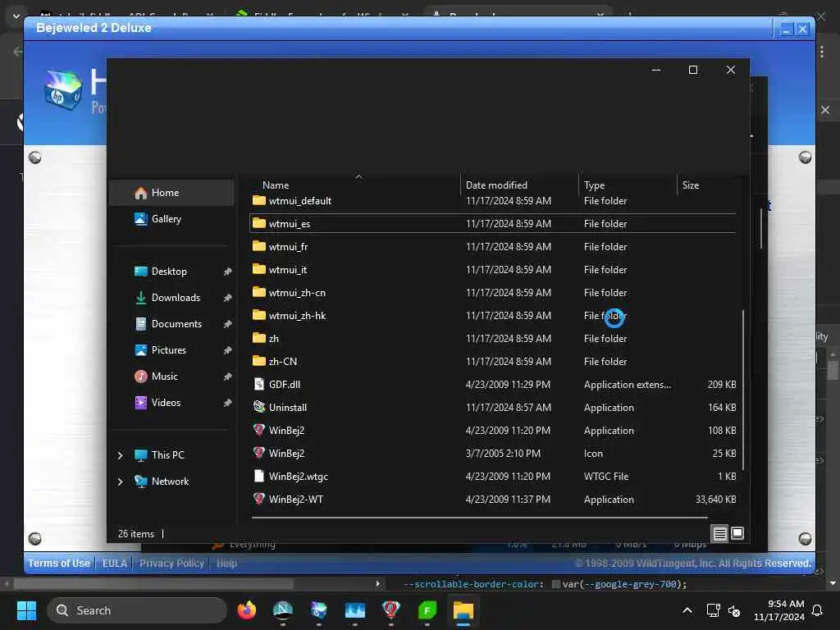Open the green F app on taskbar

coord(427,610)
